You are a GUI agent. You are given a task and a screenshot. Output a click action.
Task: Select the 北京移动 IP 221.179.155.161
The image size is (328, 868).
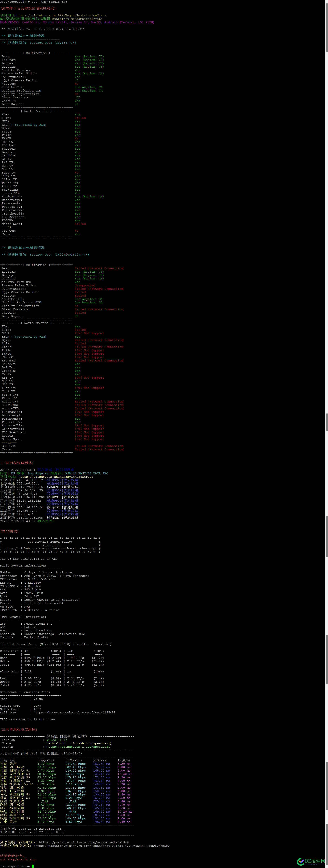pyautogui.click(x=31, y=487)
